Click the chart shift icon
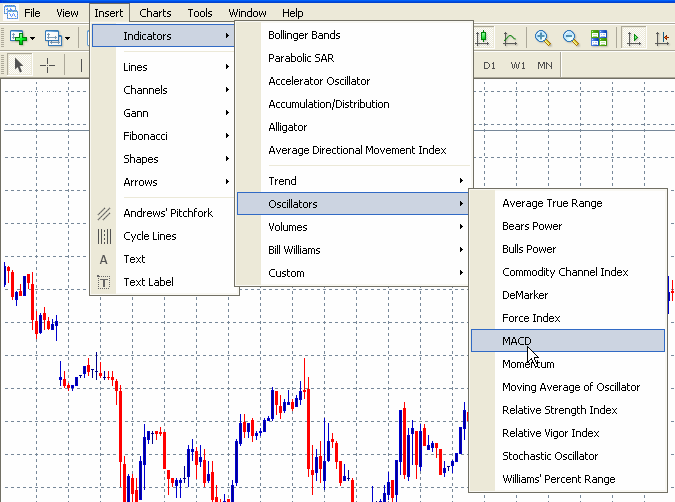 [662, 38]
